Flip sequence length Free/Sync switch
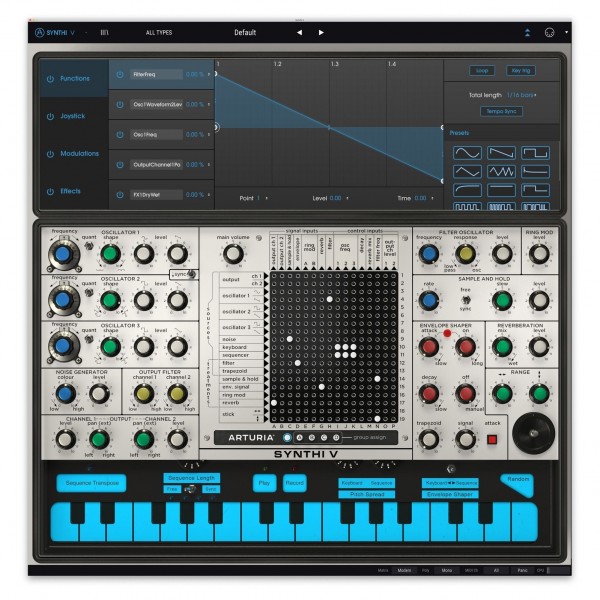Image resolution: width=600 pixels, height=600 pixels. [190, 489]
